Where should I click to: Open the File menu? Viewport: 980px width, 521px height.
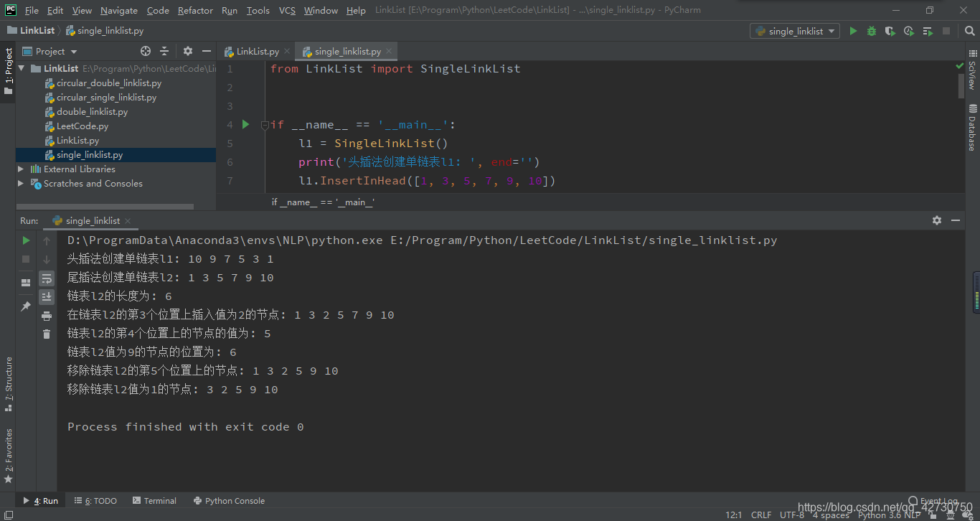click(x=32, y=10)
